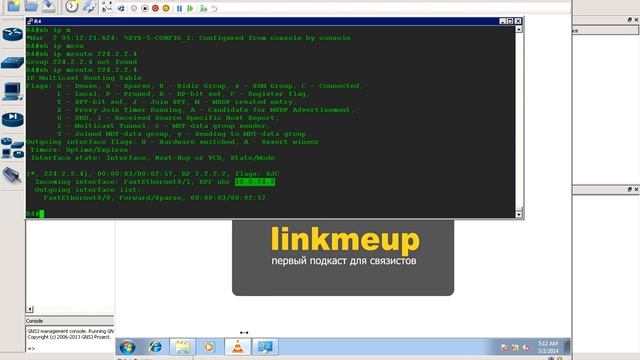Click the New project folder icon
The height and width of the screenshot is (360, 640).
(13, 6)
